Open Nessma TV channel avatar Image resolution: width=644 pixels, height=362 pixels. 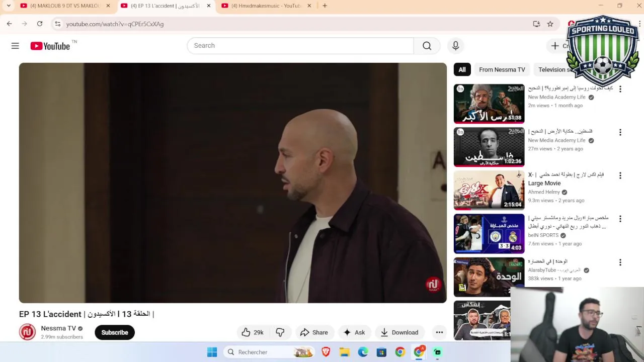click(x=27, y=332)
